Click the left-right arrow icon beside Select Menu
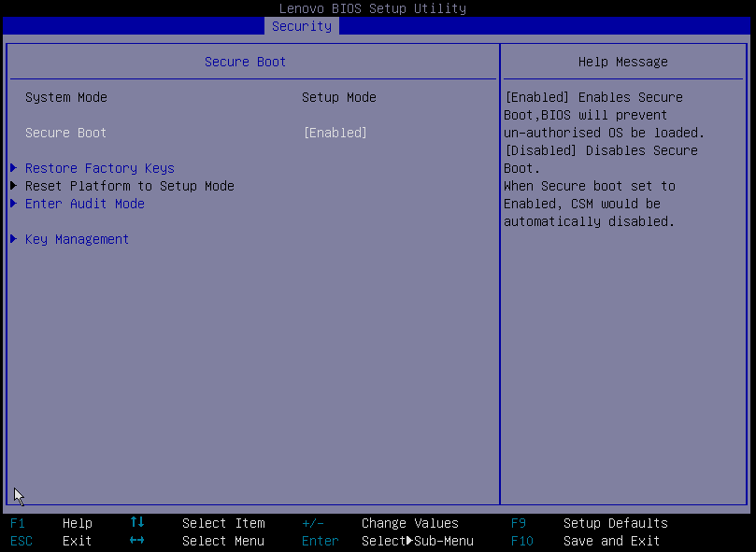756x552 pixels. (137, 541)
